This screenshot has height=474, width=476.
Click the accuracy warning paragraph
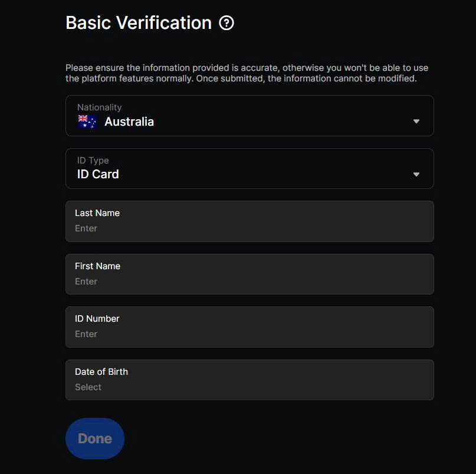click(247, 73)
